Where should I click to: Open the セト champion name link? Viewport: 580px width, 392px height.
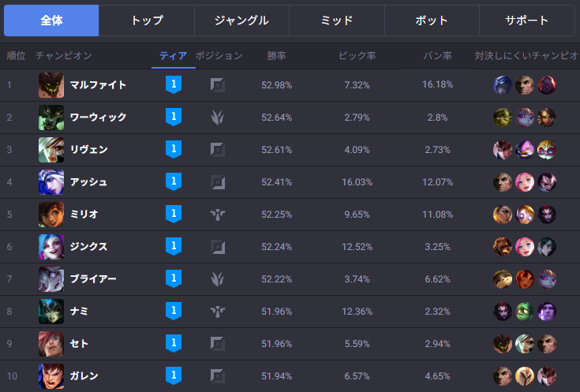point(80,344)
